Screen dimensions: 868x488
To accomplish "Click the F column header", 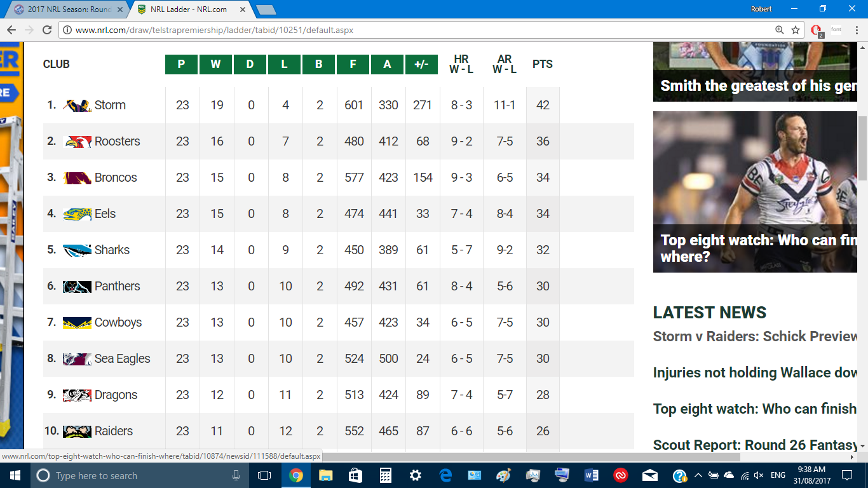I will pyautogui.click(x=353, y=64).
